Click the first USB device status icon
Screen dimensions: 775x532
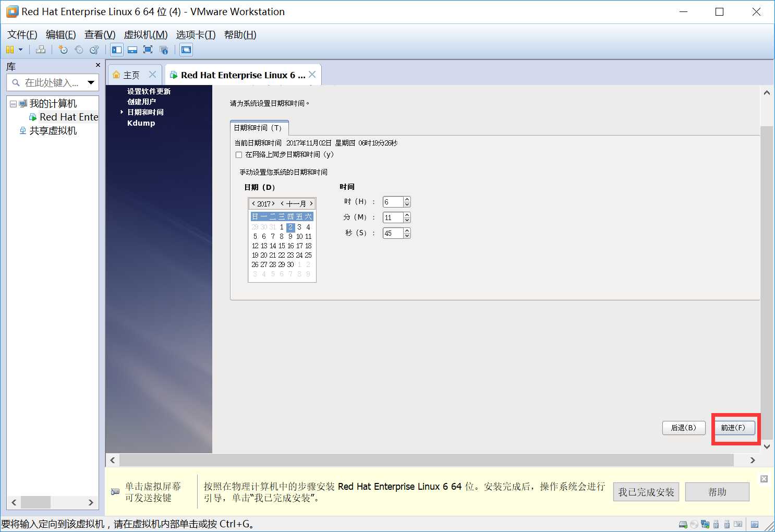point(716,524)
